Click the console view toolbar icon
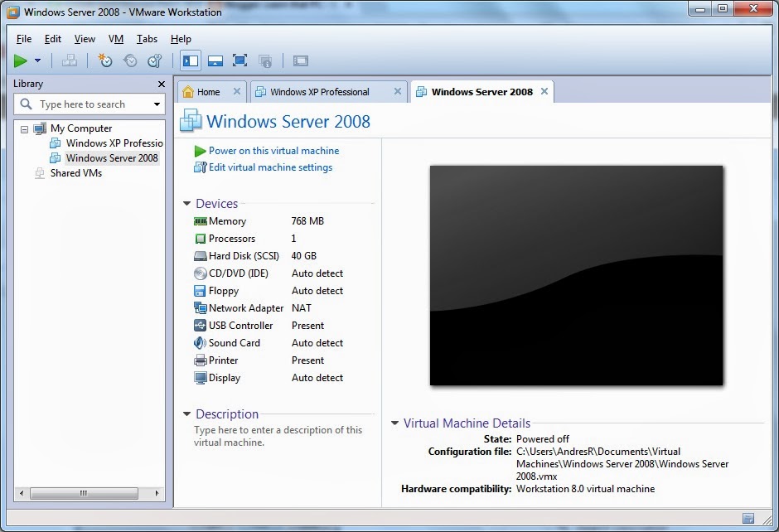The width and height of the screenshot is (779, 532). pos(301,61)
